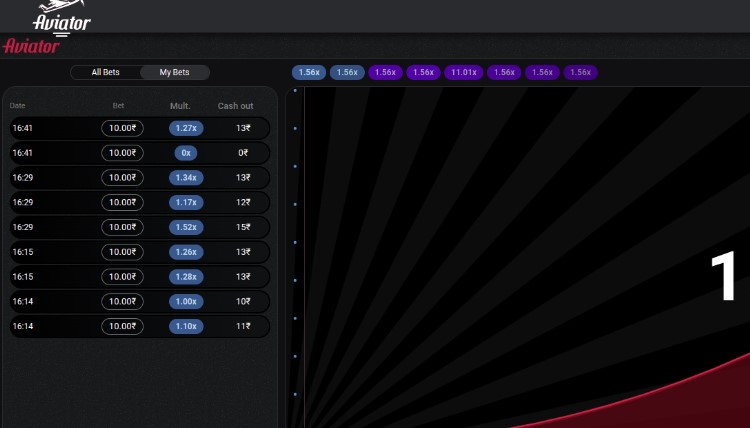Viewport: 750px width, 428px height.
Task: Open the 1.10x multiplier badge
Action: [x=186, y=326]
